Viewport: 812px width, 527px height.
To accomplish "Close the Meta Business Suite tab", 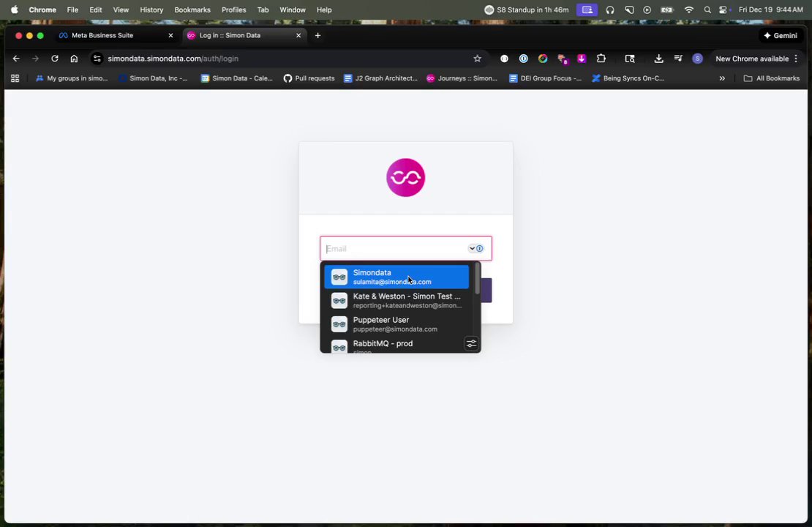I will point(170,35).
